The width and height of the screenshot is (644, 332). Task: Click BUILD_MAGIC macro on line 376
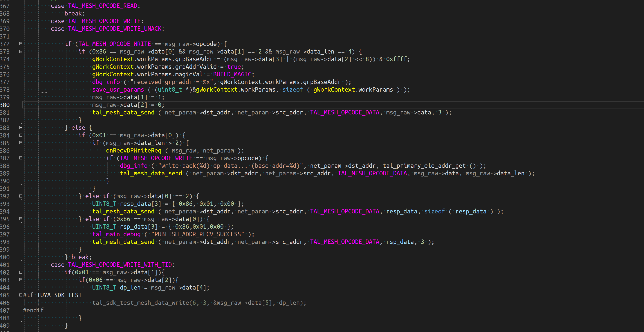tap(232, 74)
